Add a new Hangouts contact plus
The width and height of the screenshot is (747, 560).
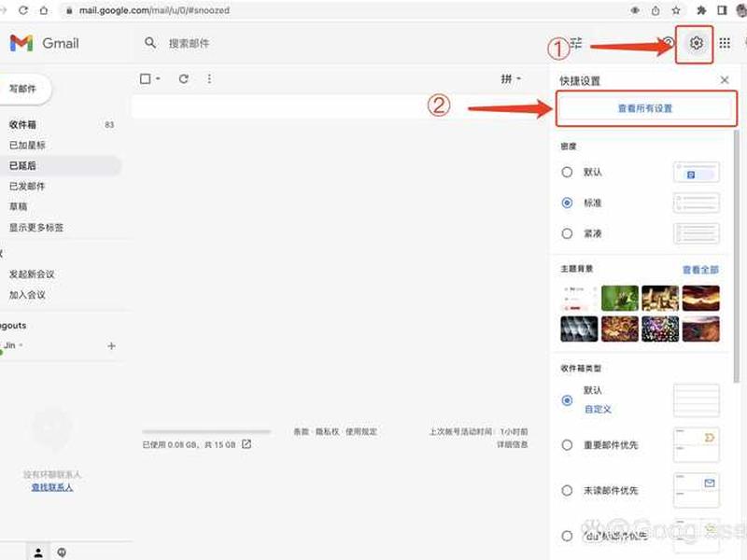[111, 345]
